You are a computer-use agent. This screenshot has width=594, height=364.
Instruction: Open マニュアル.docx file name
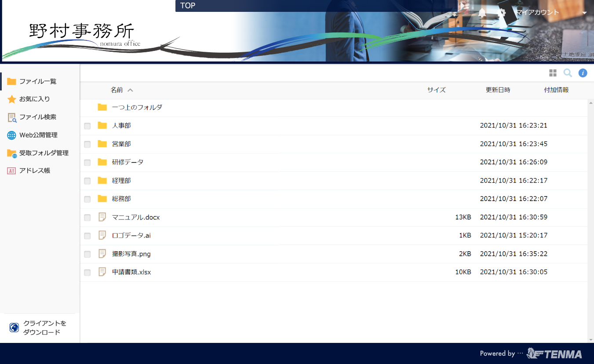(136, 217)
